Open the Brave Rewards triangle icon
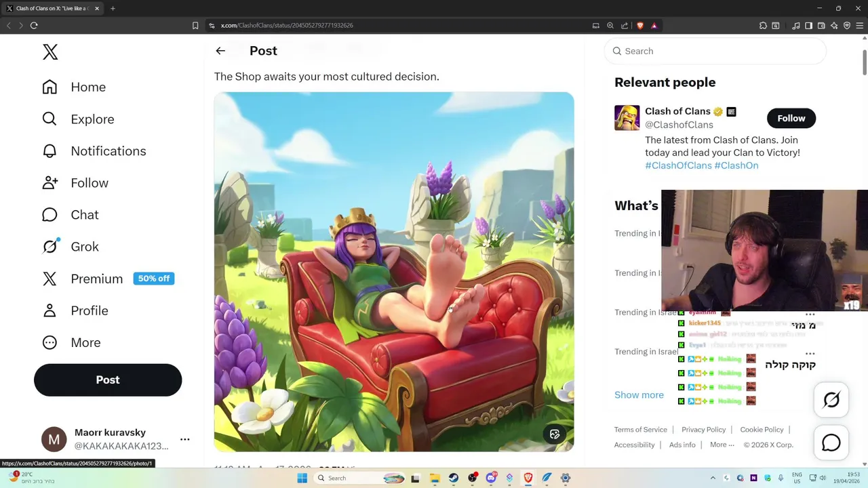The height and width of the screenshot is (488, 868). [x=654, y=25]
